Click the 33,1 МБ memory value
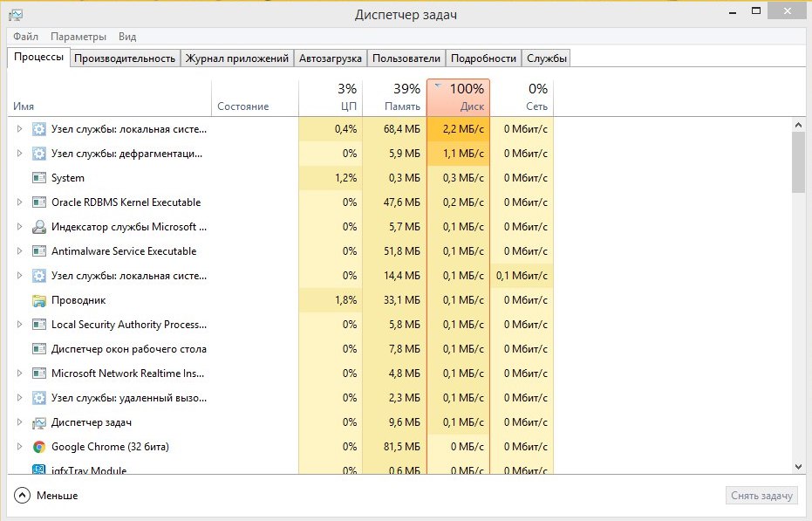This screenshot has width=812, height=521. (x=402, y=300)
